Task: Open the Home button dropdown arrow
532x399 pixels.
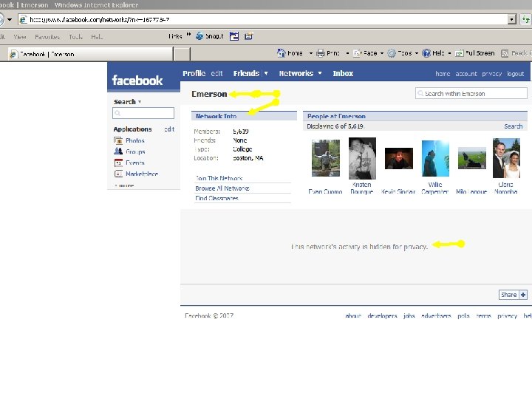Action: 310,53
